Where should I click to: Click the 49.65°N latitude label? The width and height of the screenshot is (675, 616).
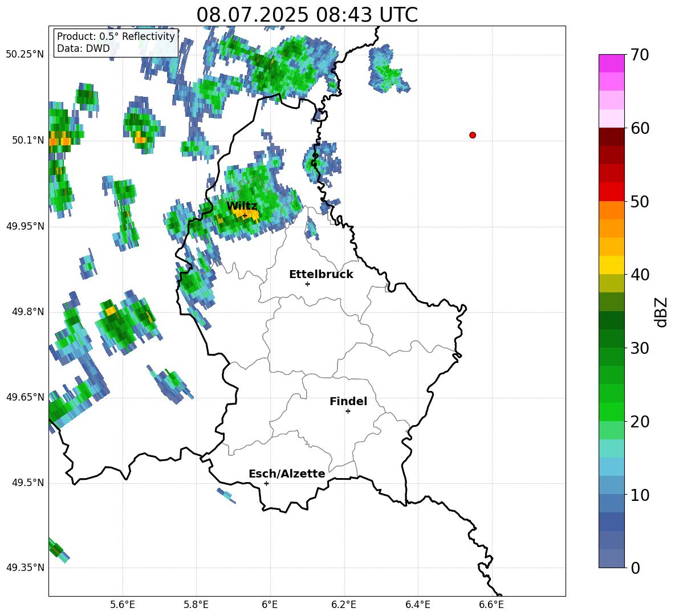pyautogui.click(x=25, y=397)
